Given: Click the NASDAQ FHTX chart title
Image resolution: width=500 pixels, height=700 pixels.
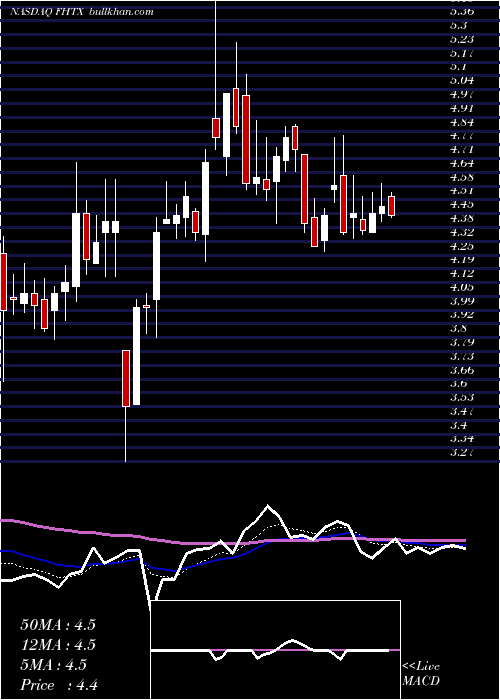Looking at the screenshot, I should 82,12.
